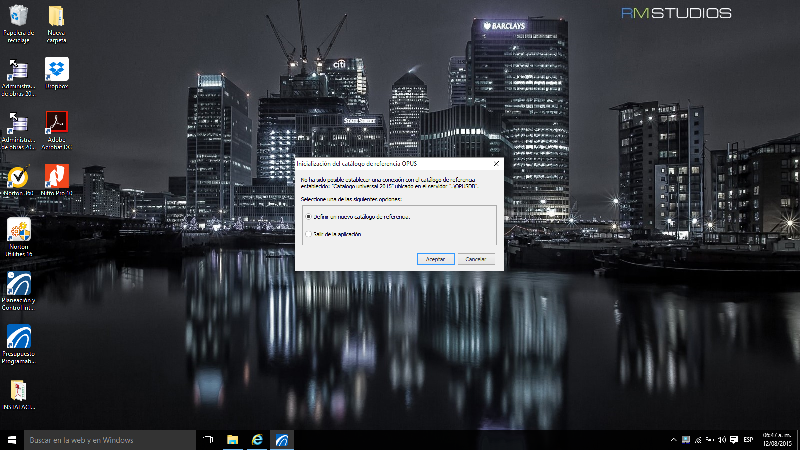Close the OPUS catalog dialog
This screenshot has height=450, width=800.
click(x=496, y=162)
